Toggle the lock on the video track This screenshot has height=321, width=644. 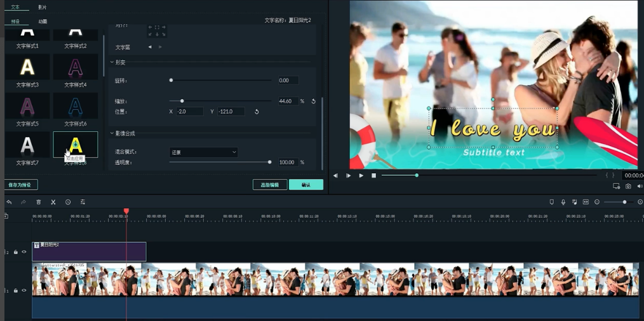[16, 291]
